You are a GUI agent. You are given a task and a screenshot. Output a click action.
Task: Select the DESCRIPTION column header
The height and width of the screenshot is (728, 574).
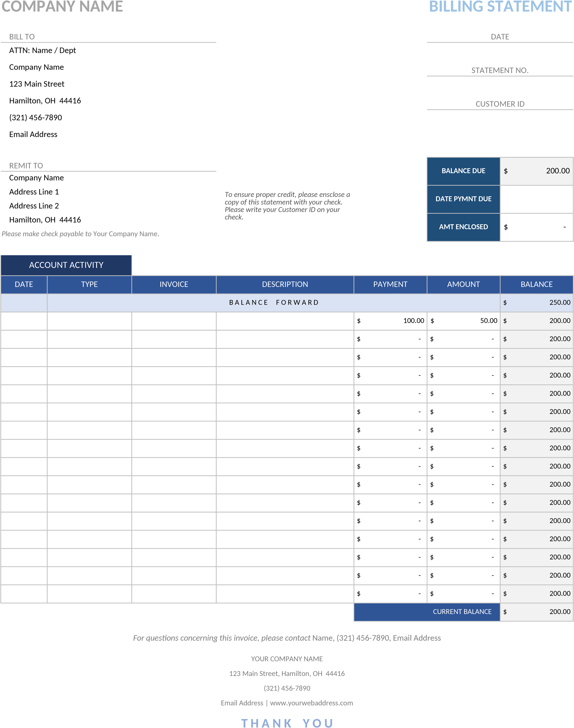pos(285,284)
